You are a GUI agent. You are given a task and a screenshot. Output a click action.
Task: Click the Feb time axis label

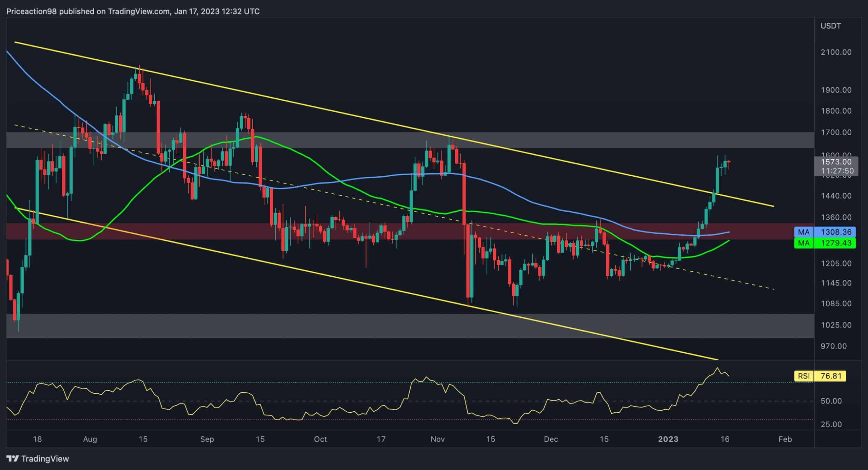(x=785, y=439)
